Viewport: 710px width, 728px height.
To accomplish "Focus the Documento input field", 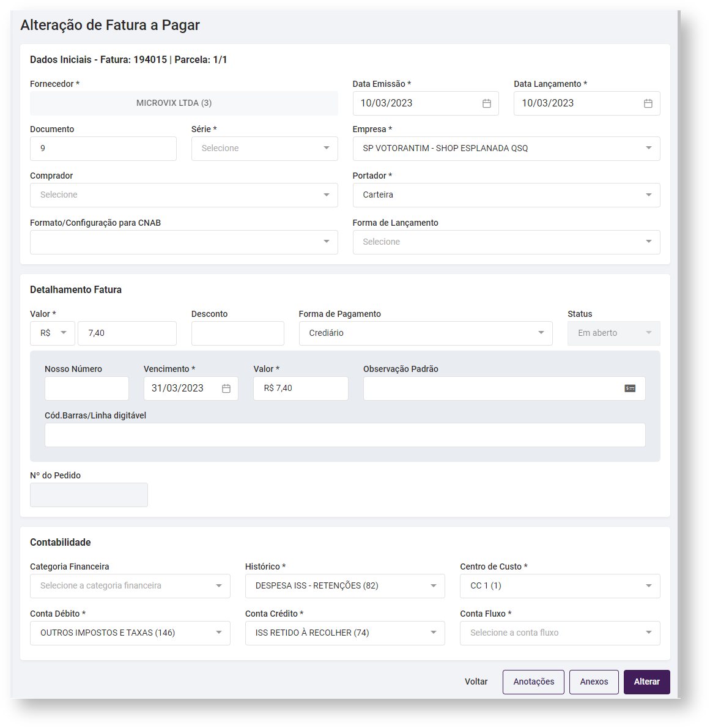I will tap(103, 149).
